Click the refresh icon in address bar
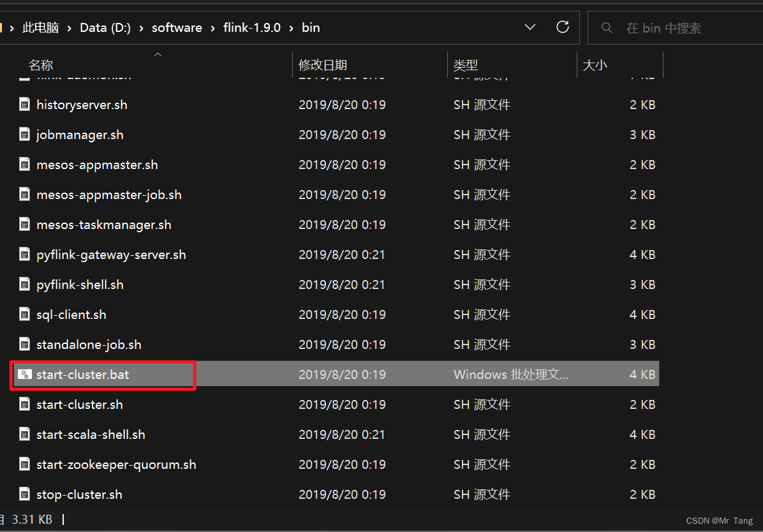Screen dimensions: 763x532 click(562, 27)
